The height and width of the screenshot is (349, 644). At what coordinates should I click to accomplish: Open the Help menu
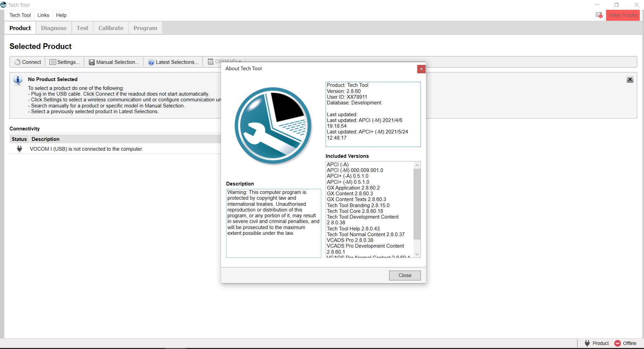click(x=61, y=15)
